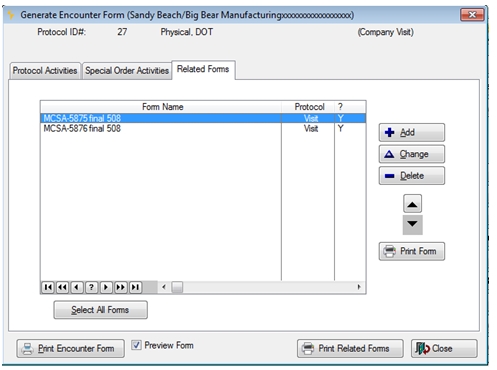Click the Protocol column header
The height and width of the screenshot is (370, 497).
pos(308,107)
